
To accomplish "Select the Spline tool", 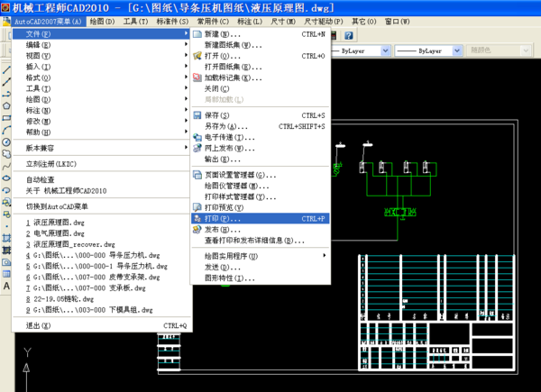I will click(6, 166).
